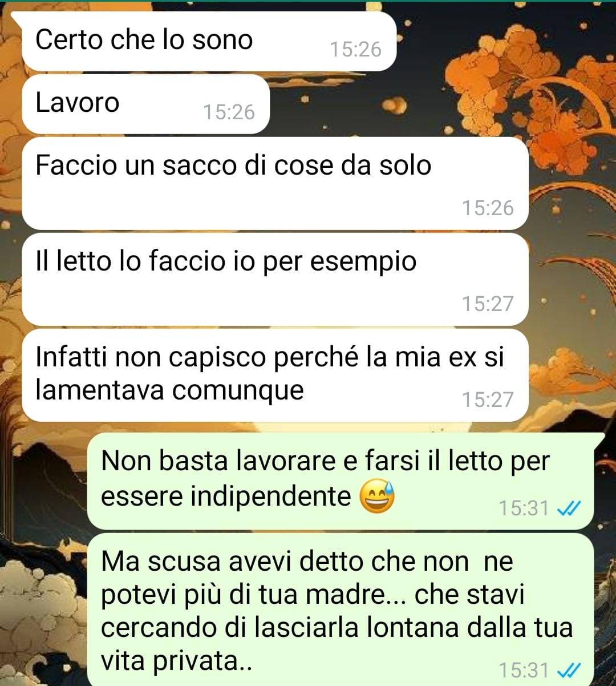Screen dimensions: 616x686
Task: Tap the 15:31 timestamp on the last message
Action: [524, 669]
